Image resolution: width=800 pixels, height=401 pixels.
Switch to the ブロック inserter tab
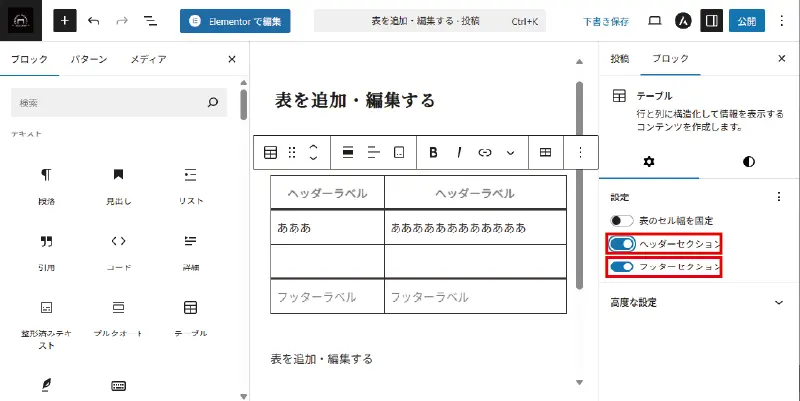coord(29,59)
